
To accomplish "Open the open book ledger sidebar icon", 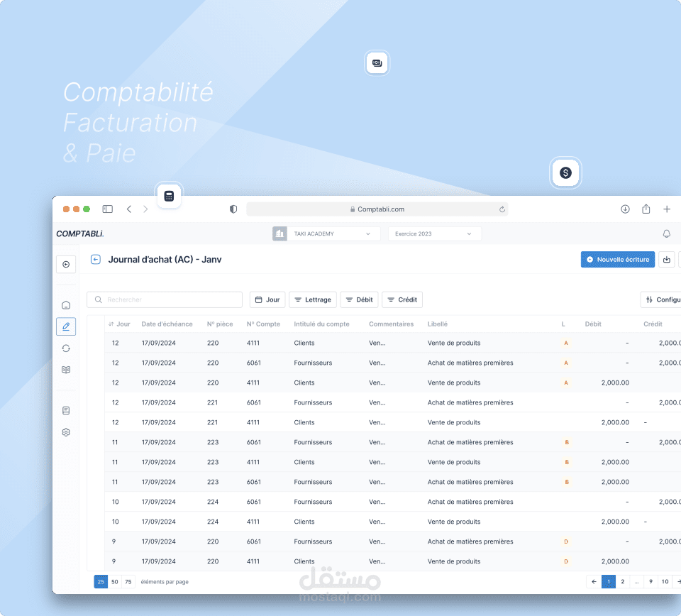I will (x=66, y=370).
